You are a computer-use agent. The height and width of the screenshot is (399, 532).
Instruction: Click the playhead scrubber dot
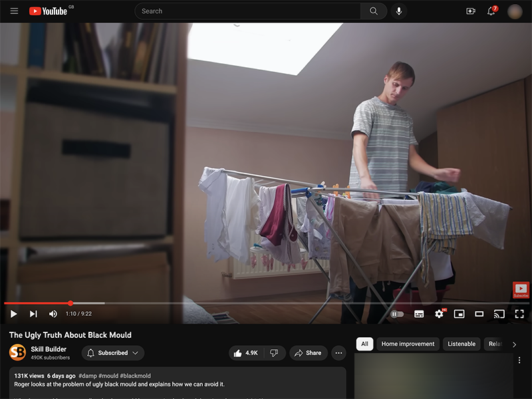tap(70, 303)
